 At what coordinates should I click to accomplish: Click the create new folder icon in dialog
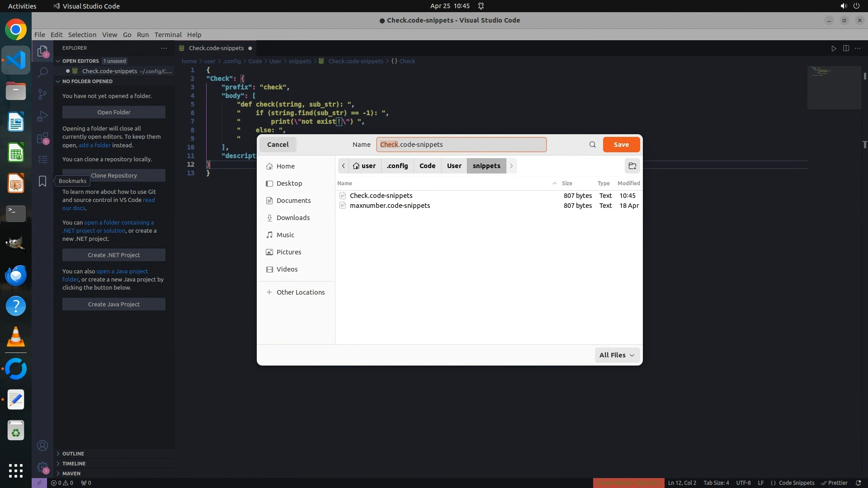tap(632, 166)
